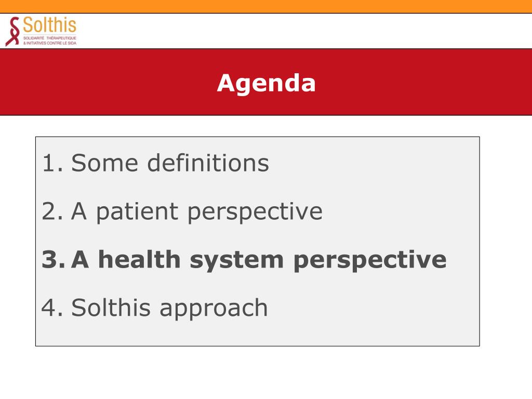Click the word health in bold item
Screen dimensions: 532x399
(139, 259)
